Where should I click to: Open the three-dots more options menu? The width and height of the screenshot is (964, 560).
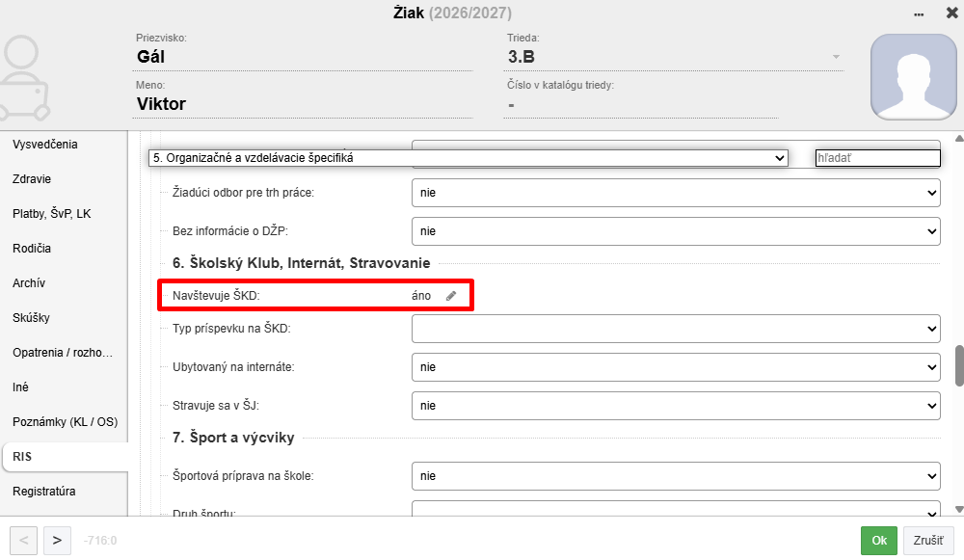click(x=919, y=14)
